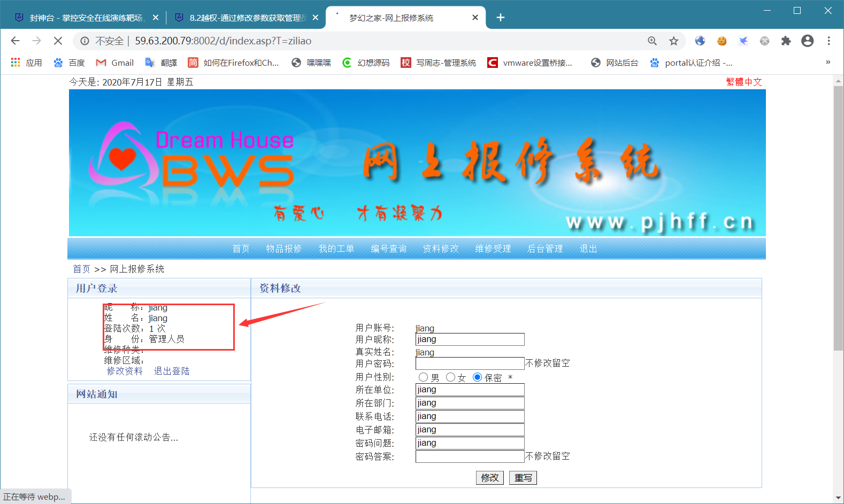Click the 不安全 site info icon

point(85,41)
